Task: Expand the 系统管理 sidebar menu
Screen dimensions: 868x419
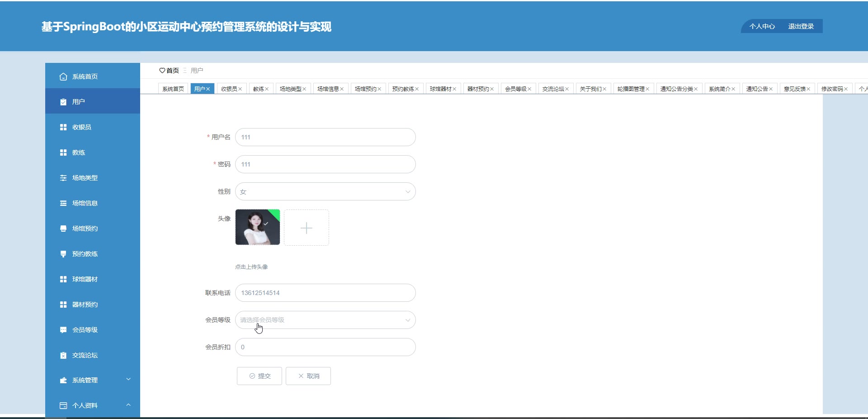Action: [x=128, y=379]
